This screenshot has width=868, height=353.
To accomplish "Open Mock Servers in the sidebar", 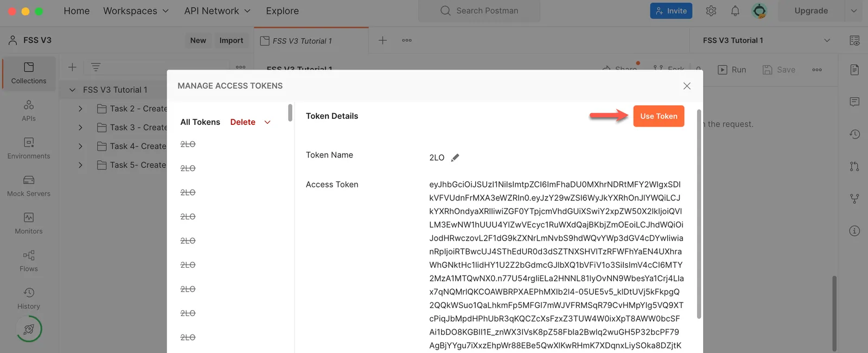I will 29,186.
